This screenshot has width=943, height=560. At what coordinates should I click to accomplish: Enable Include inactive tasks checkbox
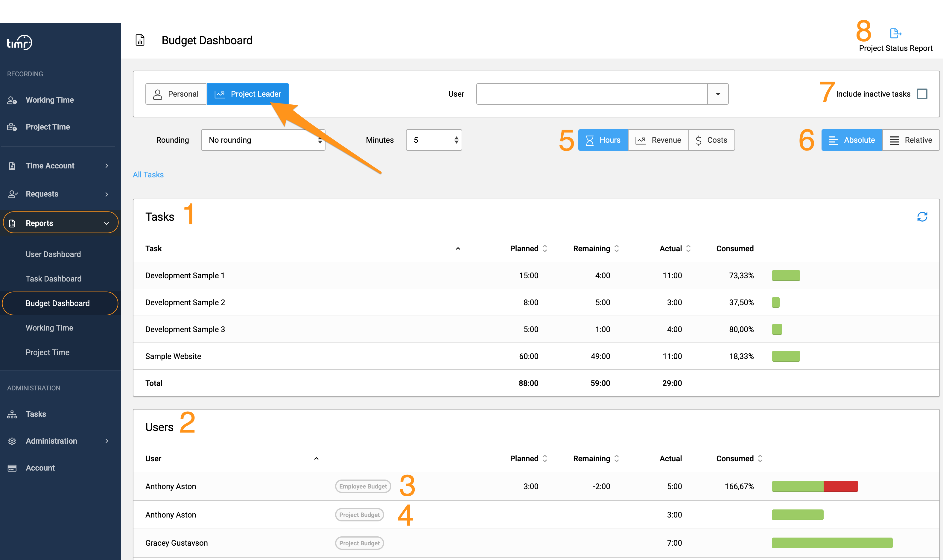coord(922,94)
